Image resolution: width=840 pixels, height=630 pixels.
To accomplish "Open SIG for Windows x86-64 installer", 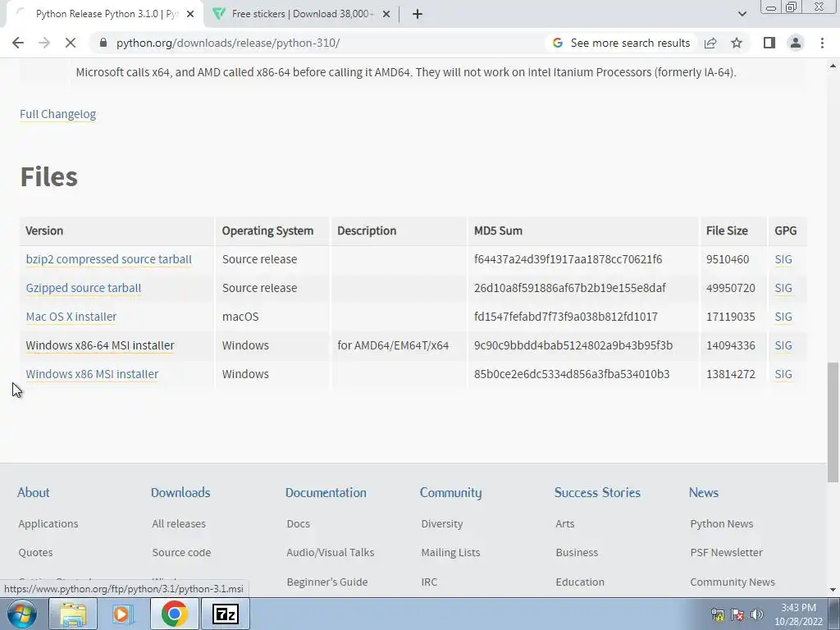I will click(783, 345).
